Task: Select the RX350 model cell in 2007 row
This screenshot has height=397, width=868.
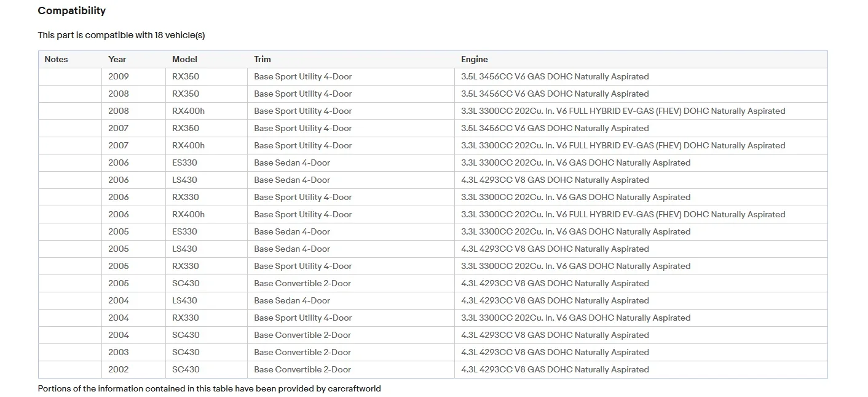Action: click(x=207, y=129)
